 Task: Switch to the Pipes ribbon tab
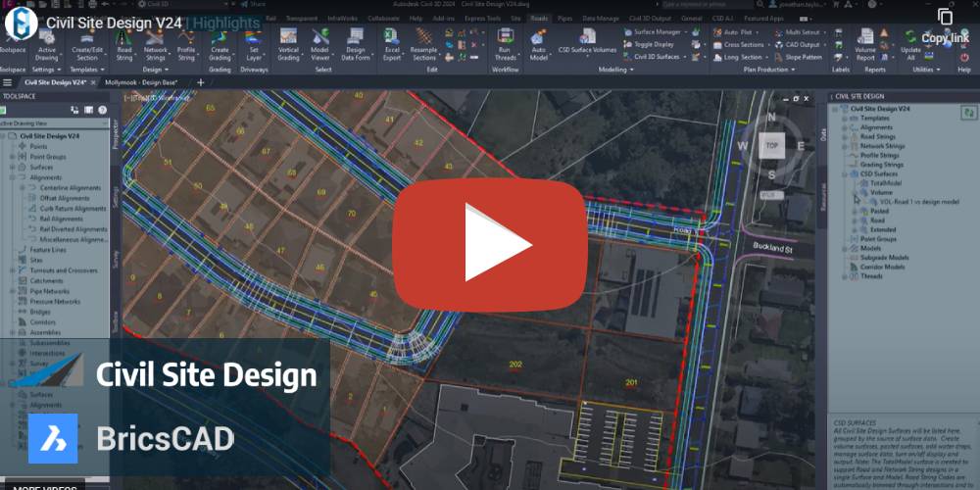point(565,18)
